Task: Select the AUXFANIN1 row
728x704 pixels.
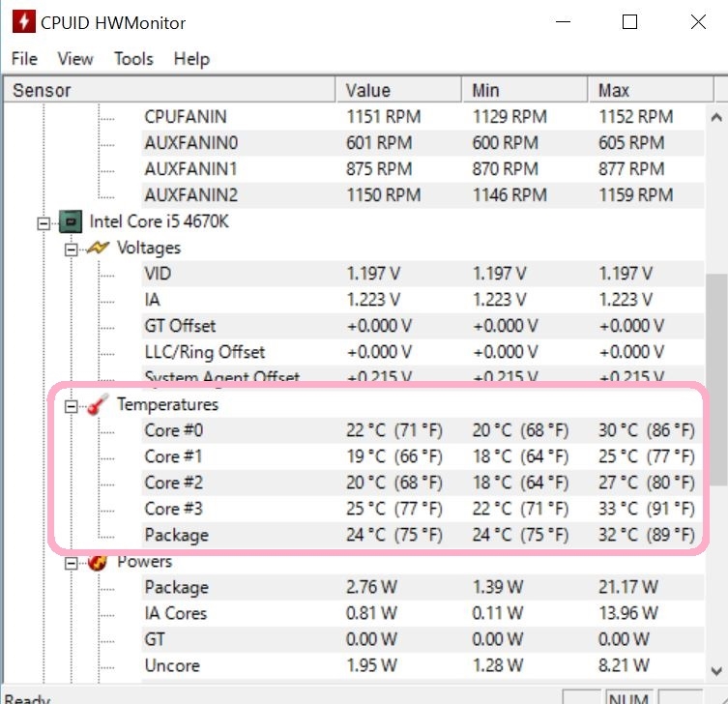Action: pyautogui.click(x=422, y=168)
